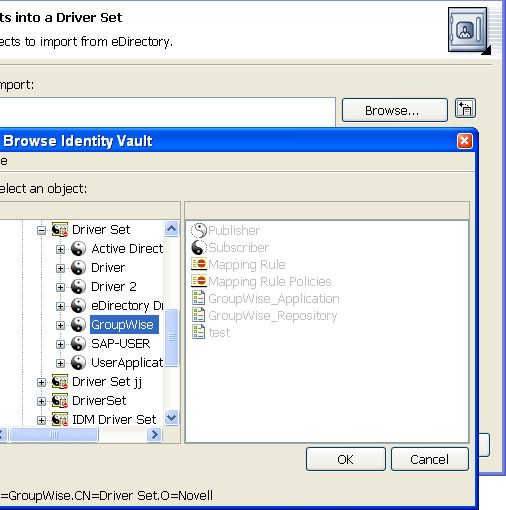The height and width of the screenshot is (510, 506).
Task: Expand the UserApplication driver node
Action: pyautogui.click(x=60, y=363)
